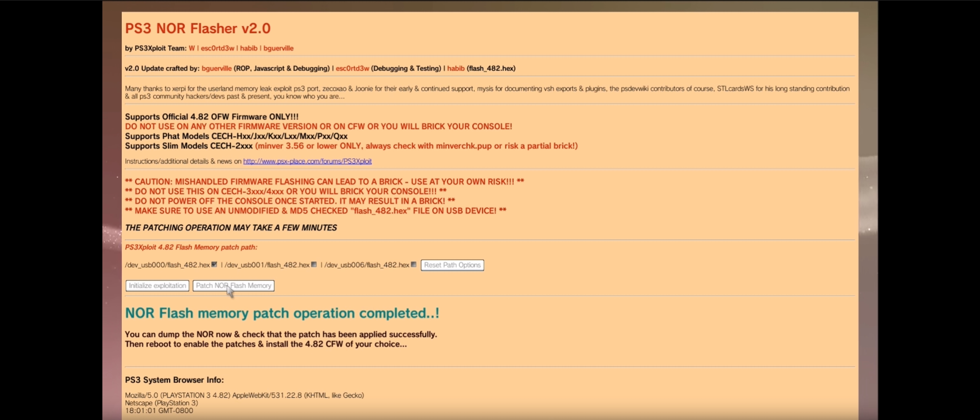Screen dimensions: 980x420
Task: Open habib link next to (flash_482.hex) credit
Action: (x=455, y=68)
